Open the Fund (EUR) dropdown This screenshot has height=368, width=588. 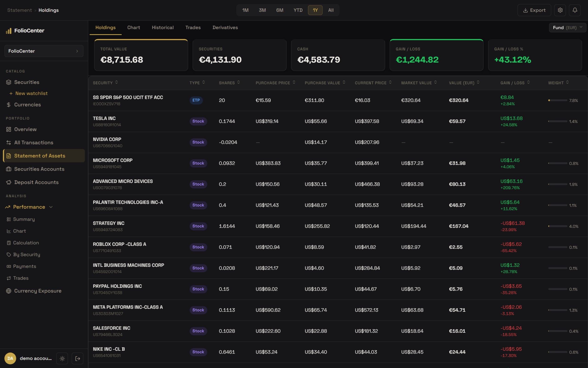pos(568,28)
